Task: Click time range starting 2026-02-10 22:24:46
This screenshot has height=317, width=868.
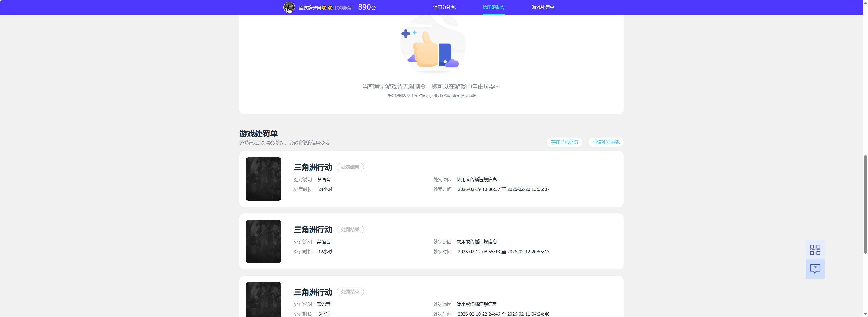Action: (x=504, y=314)
